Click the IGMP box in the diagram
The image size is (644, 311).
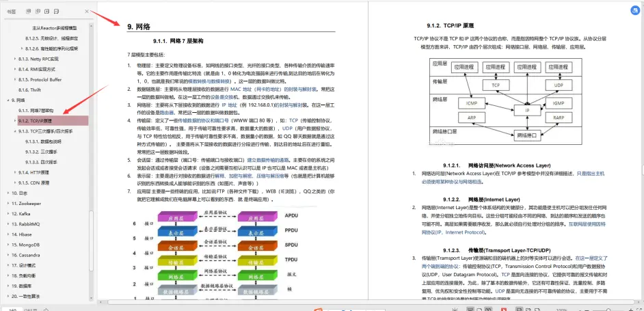coord(559,103)
